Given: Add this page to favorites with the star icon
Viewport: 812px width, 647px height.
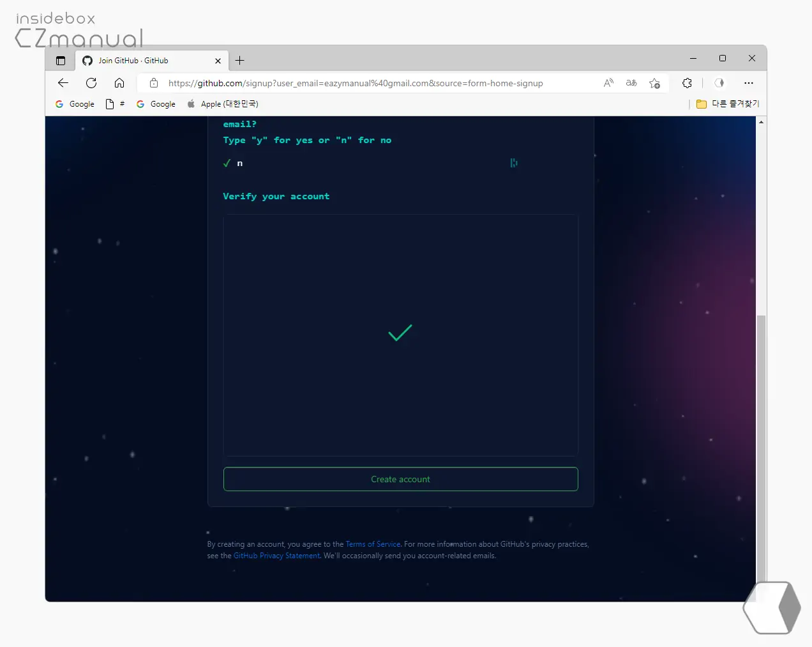Looking at the screenshot, I should coord(654,83).
